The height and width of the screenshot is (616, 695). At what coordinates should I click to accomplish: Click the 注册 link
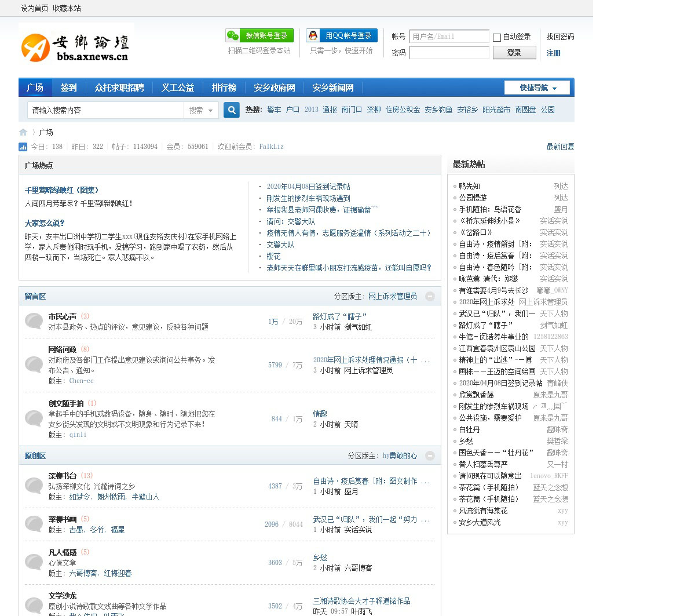point(553,53)
